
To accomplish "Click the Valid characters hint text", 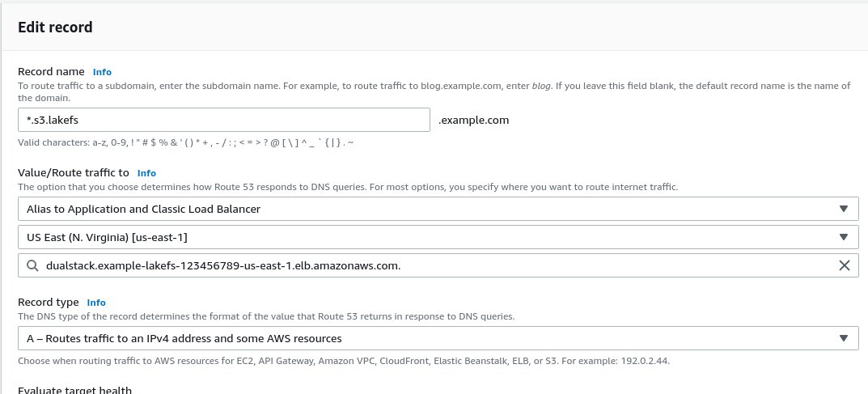I will pos(185,142).
